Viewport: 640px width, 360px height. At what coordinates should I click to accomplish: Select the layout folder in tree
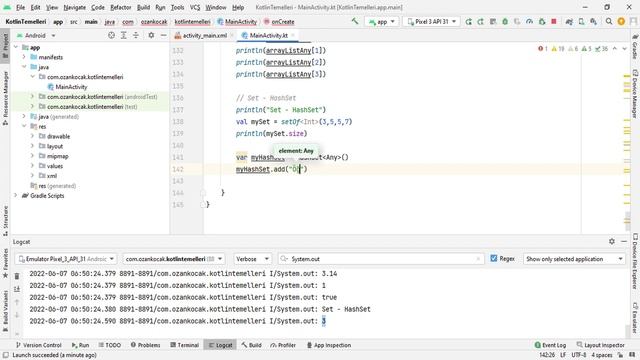(55, 146)
